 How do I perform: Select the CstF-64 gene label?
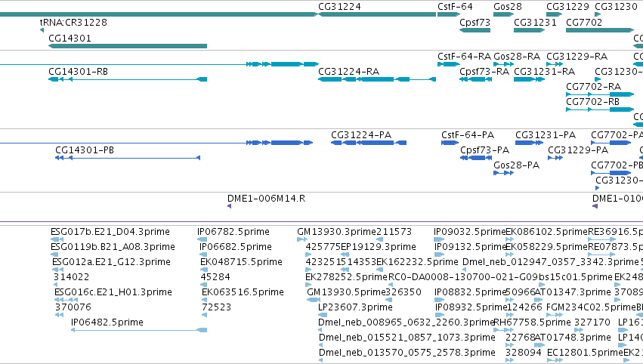(x=455, y=7)
